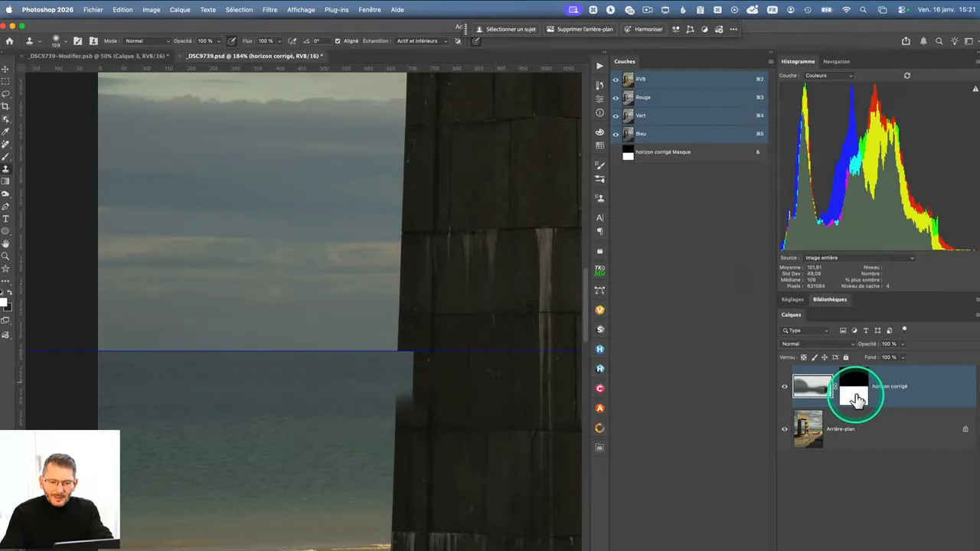The width and height of the screenshot is (980, 551).
Task: Click the Home icon in options bar
Action: pos(9,41)
